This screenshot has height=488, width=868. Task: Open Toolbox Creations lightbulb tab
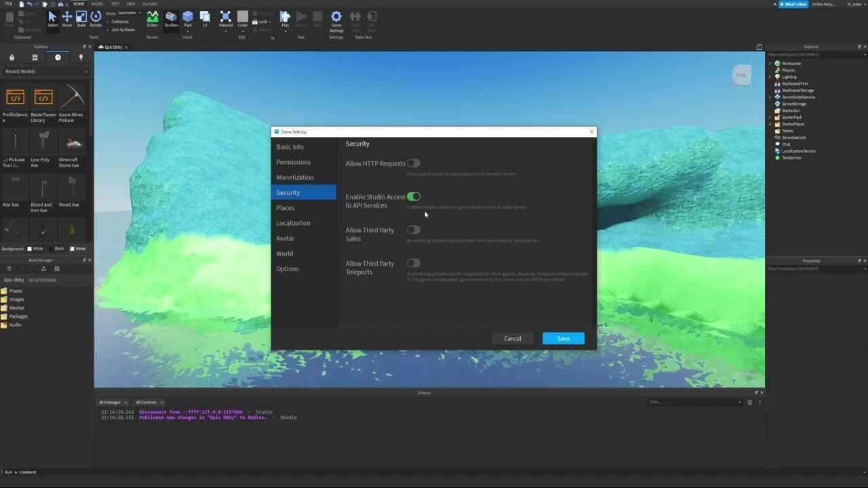(81, 58)
